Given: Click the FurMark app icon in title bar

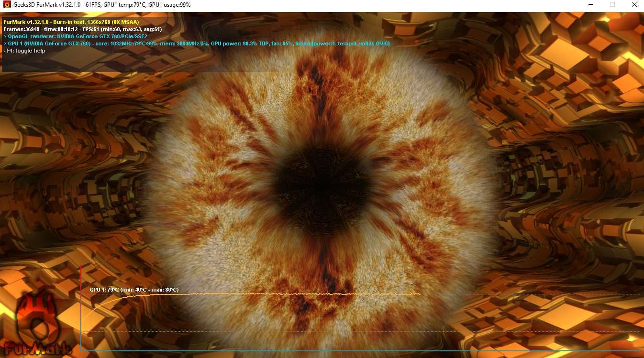Looking at the screenshot, I should pyautogui.click(x=7, y=5).
